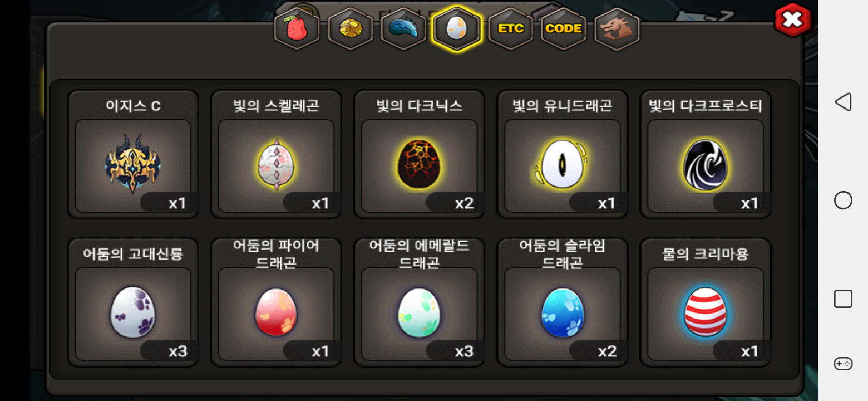The image size is (868, 401).
Task: Switch to the gold nugget tab
Action: [351, 28]
